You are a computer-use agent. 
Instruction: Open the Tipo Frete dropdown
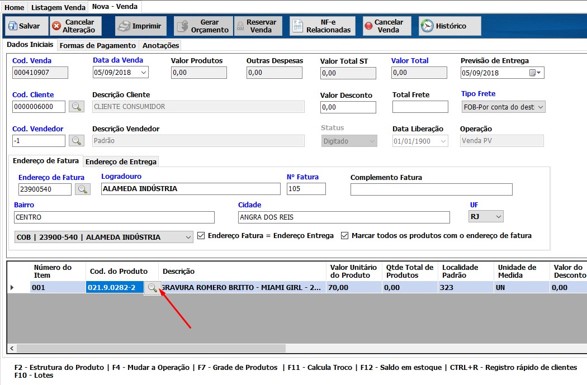tap(541, 107)
